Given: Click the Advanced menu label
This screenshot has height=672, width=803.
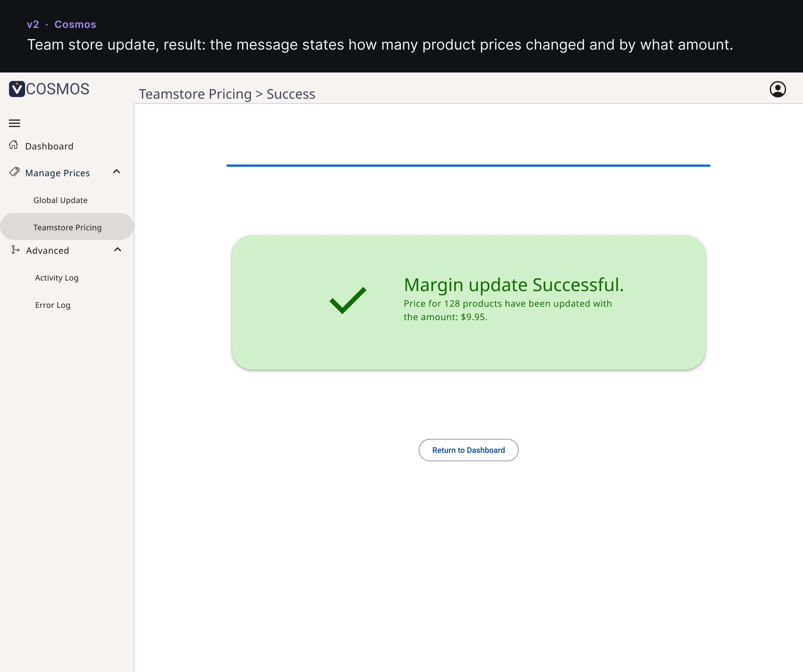Looking at the screenshot, I should [47, 250].
